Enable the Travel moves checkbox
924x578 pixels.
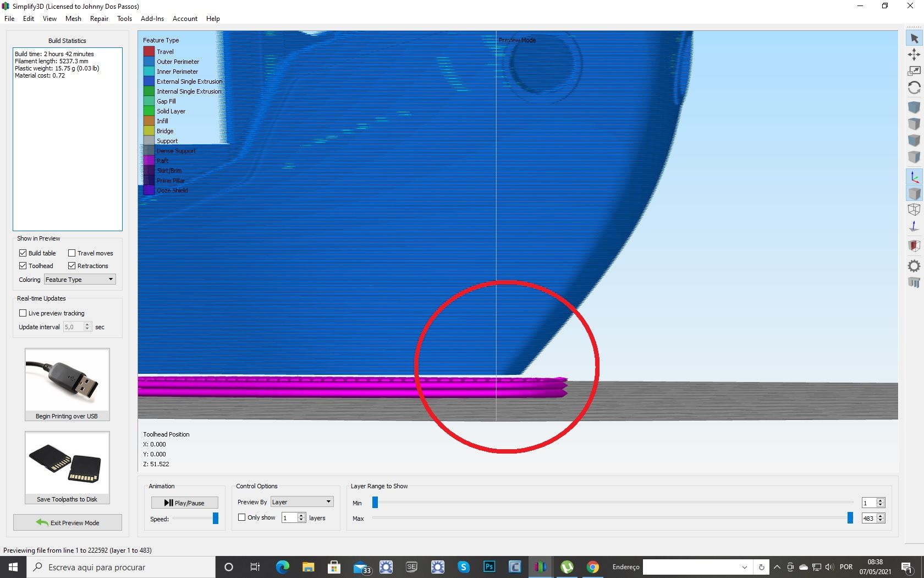click(x=72, y=253)
